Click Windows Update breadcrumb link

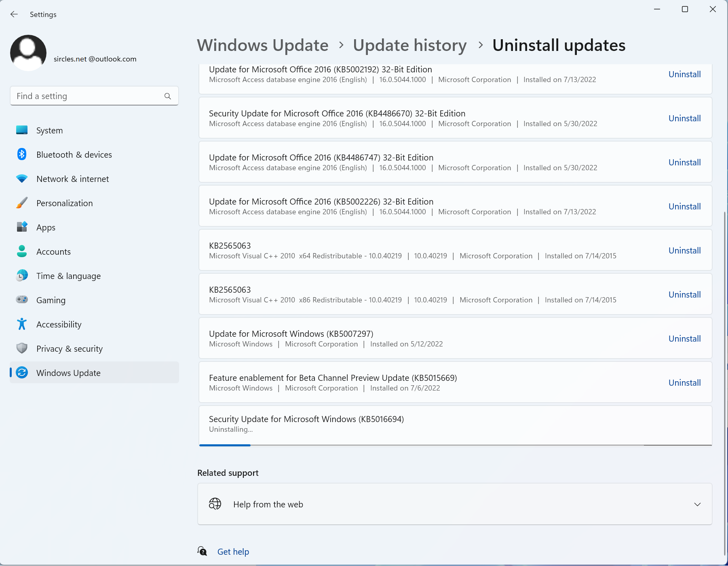point(263,45)
